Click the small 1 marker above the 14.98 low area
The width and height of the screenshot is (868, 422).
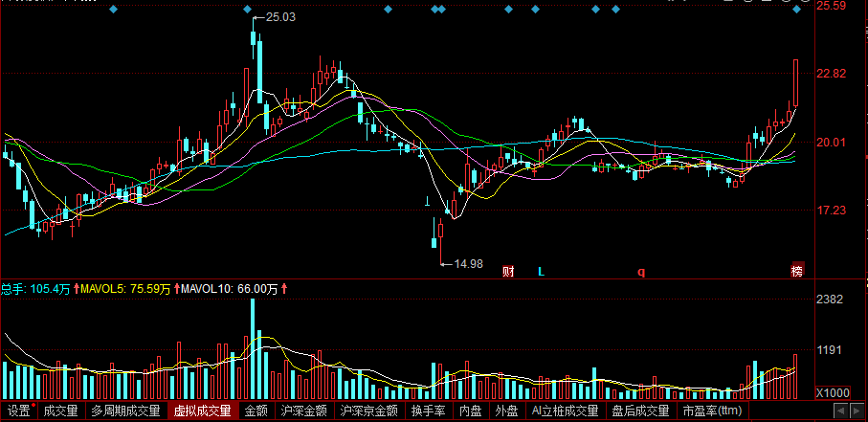(x=427, y=201)
